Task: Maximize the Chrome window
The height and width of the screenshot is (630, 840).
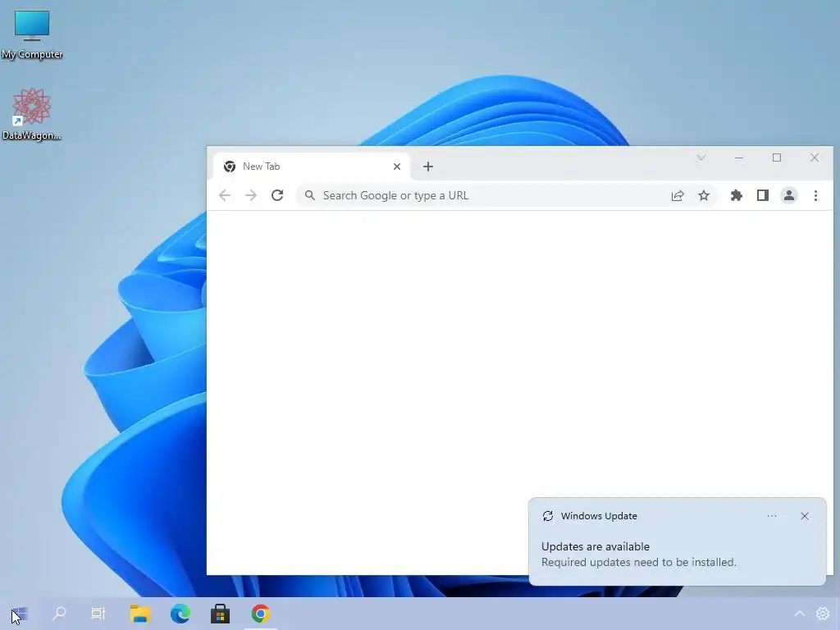Action: tap(777, 157)
